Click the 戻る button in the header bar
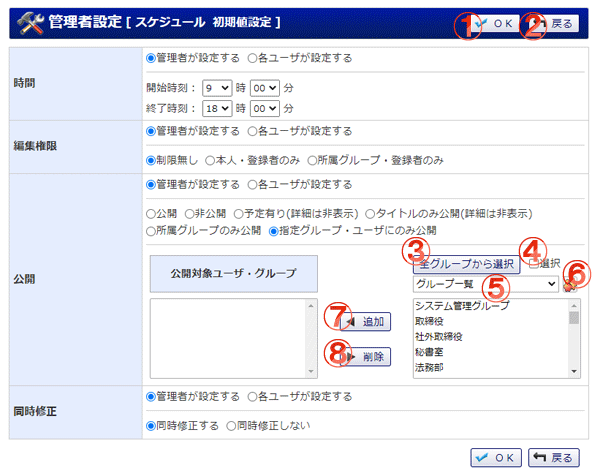 [x=554, y=23]
